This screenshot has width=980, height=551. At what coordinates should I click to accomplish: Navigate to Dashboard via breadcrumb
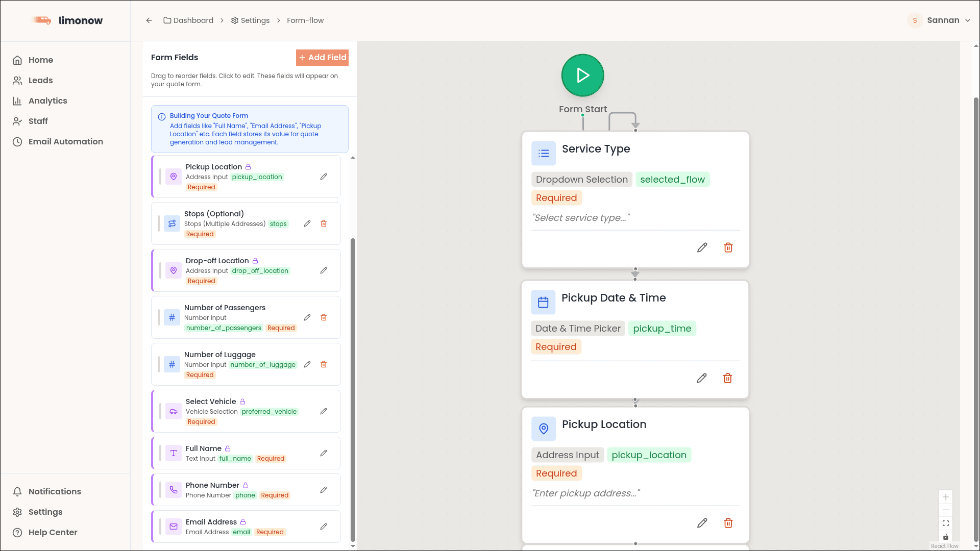193,20
